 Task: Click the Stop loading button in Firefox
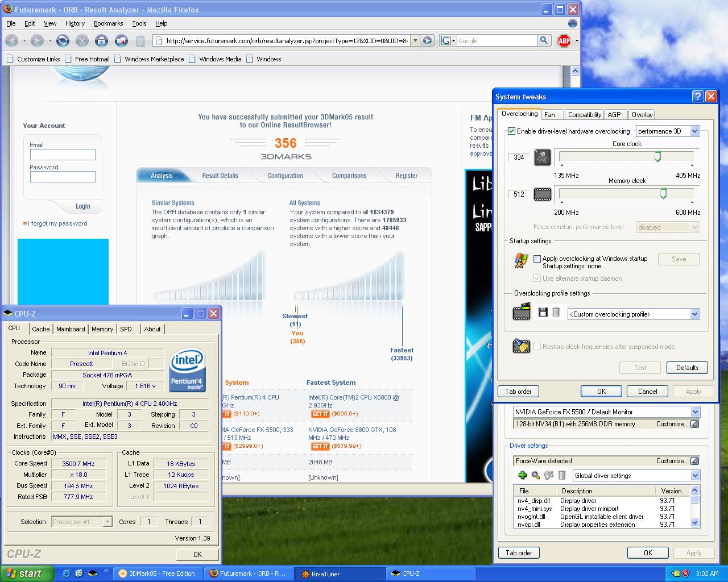(x=82, y=40)
